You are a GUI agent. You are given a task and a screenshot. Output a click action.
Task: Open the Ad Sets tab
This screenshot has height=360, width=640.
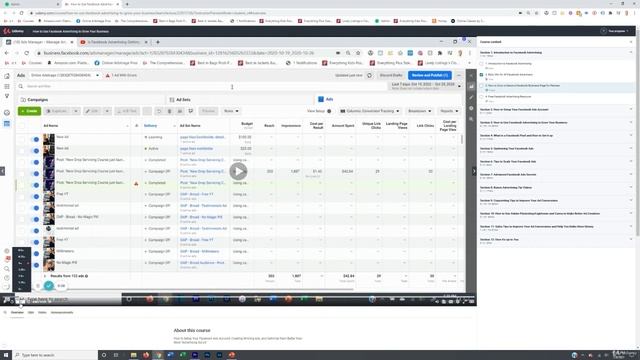pos(240,100)
